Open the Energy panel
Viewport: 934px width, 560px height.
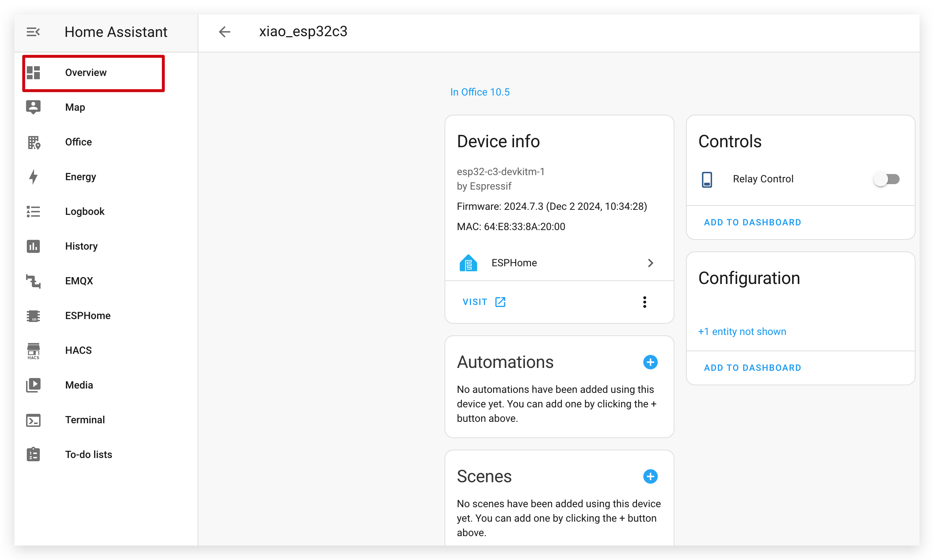coord(106,177)
